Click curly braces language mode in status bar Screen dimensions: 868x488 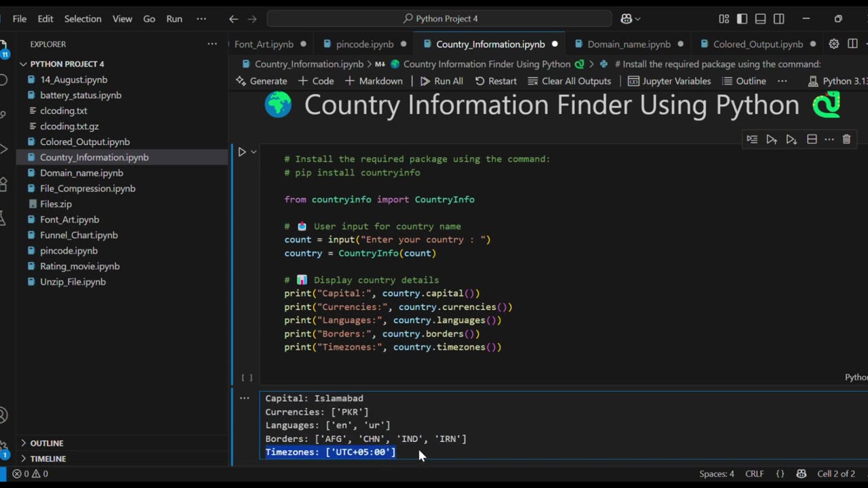point(780,474)
